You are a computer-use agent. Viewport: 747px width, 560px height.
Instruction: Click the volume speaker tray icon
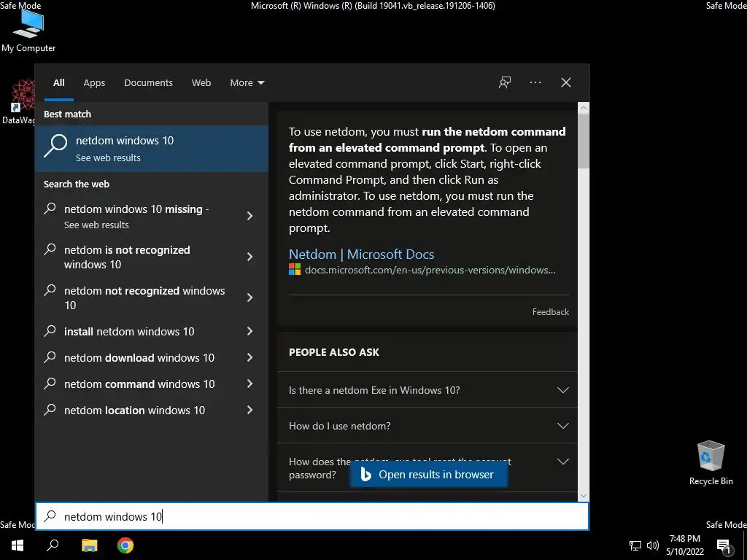pos(653,545)
